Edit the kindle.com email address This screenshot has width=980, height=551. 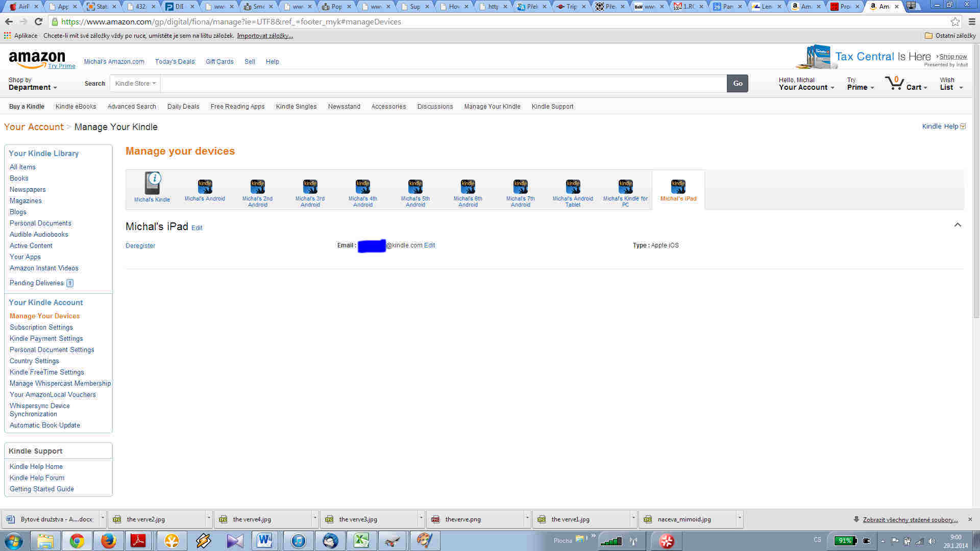coord(429,245)
